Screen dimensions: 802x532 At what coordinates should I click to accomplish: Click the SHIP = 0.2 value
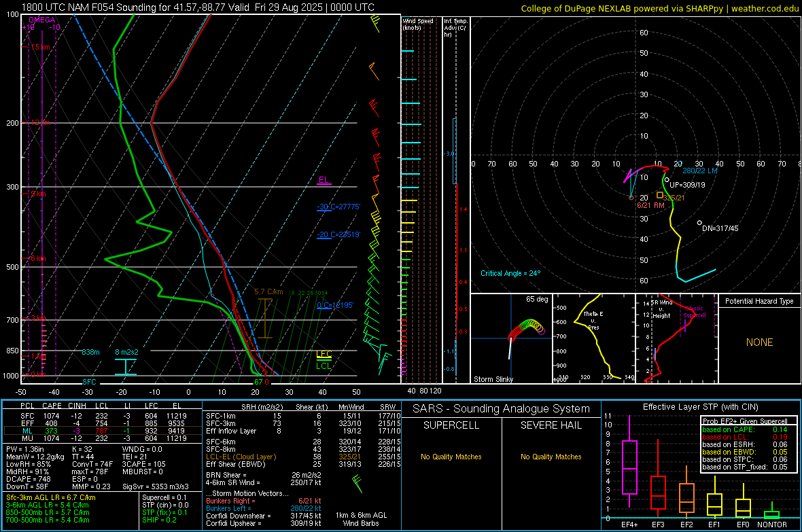click(159, 520)
